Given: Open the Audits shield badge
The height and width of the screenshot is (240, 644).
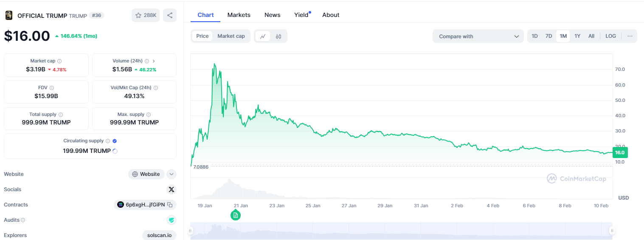Looking at the screenshot, I should click(x=172, y=220).
